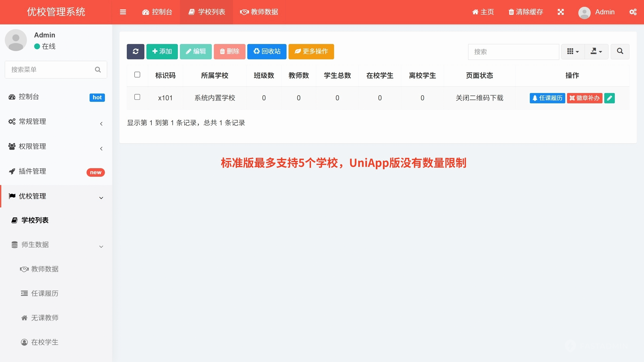Expand 常规管理 sidebar menu
The height and width of the screenshot is (362, 644).
tap(56, 122)
